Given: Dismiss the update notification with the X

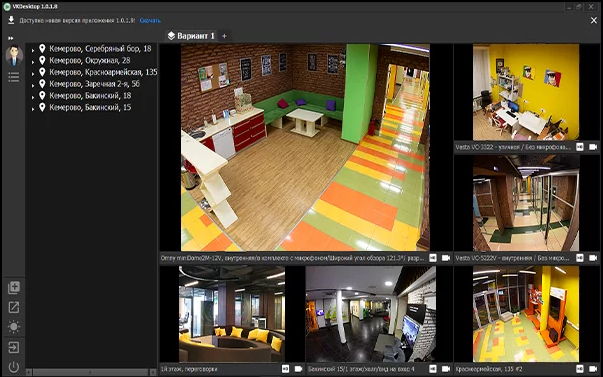Looking at the screenshot, I should [x=594, y=20].
